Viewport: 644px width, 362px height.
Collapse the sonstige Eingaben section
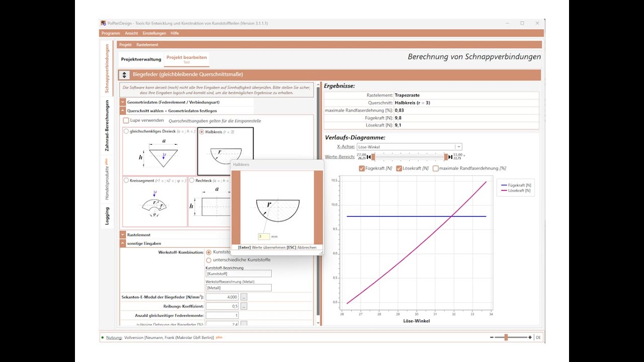123,243
